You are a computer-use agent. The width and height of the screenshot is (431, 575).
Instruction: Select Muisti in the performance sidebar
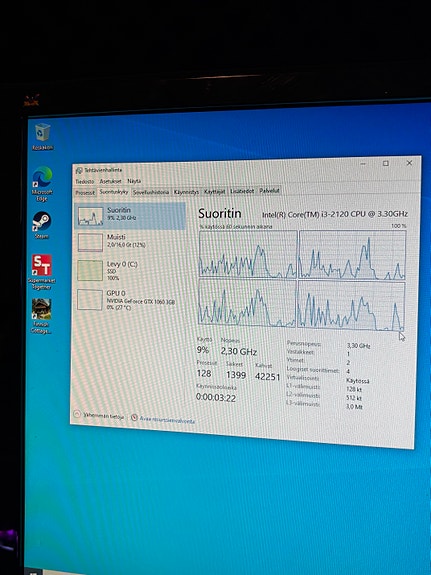(129, 242)
